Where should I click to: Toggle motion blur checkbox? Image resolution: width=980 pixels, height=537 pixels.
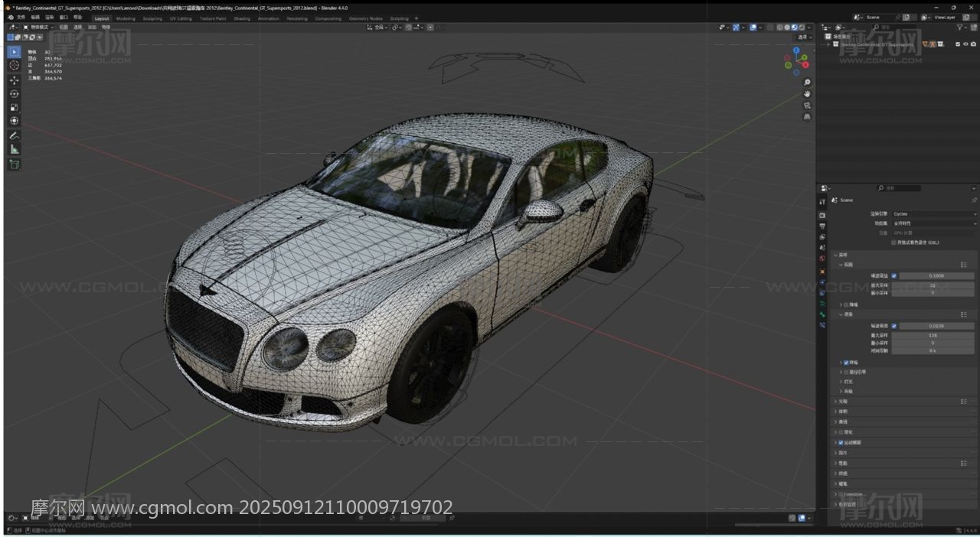pyautogui.click(x=841, y=442)
